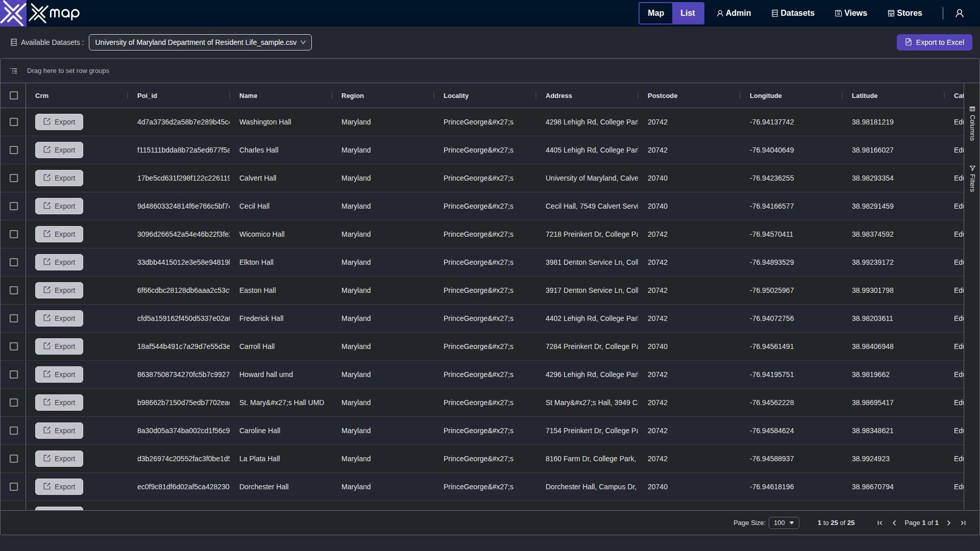
Task: Click the row groups icon
Action: pyautogui.click(x=14, y=71)
